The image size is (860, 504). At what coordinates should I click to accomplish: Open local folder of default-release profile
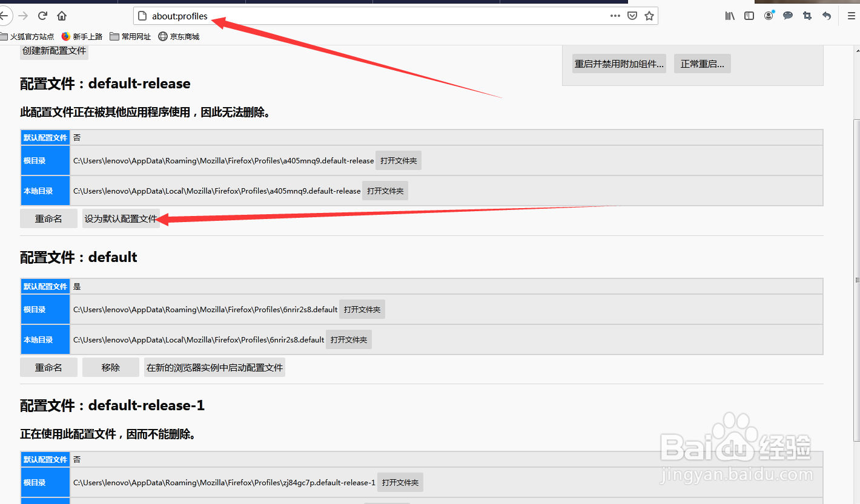tap(385, 191)
